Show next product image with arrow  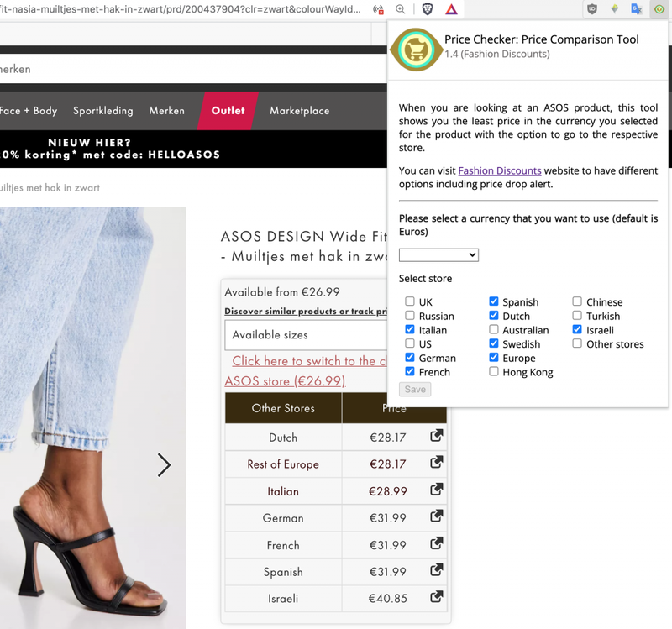click(x=164, y=465)
